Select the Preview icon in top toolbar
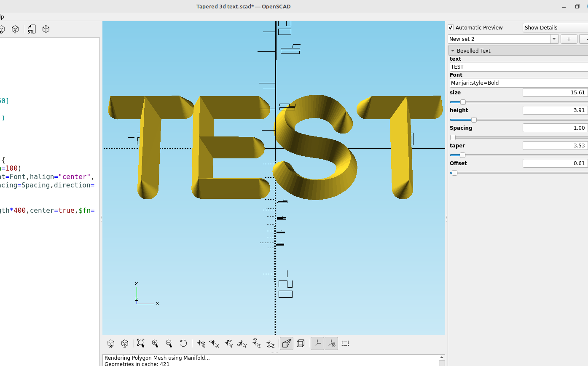 coord(3,29)
